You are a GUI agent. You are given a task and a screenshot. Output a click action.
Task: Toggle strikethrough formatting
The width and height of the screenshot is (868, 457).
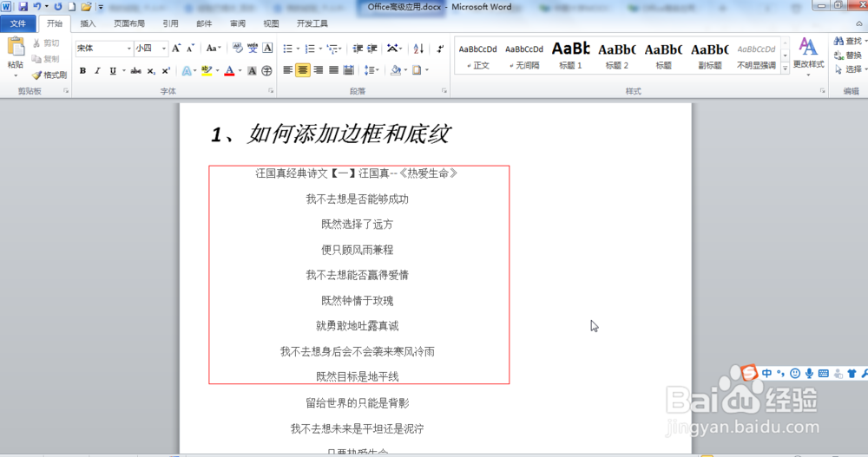(x=135, y=71)
